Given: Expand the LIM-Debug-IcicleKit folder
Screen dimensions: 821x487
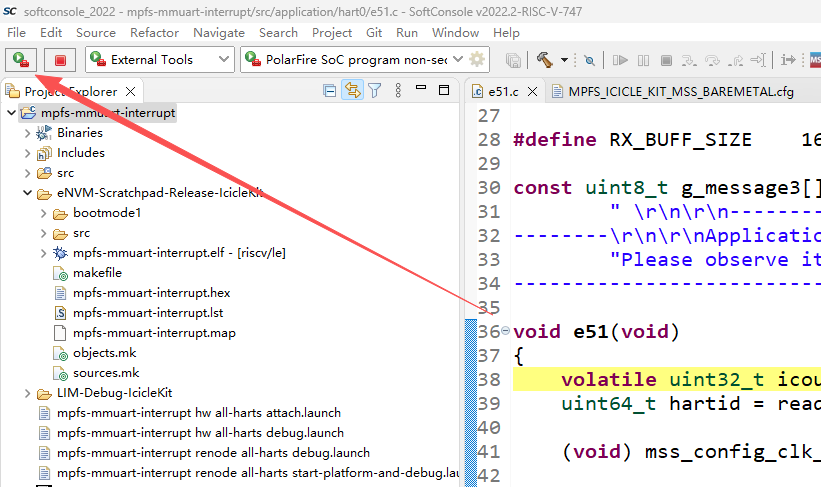Looking at the screenshot, I should 27,393.
